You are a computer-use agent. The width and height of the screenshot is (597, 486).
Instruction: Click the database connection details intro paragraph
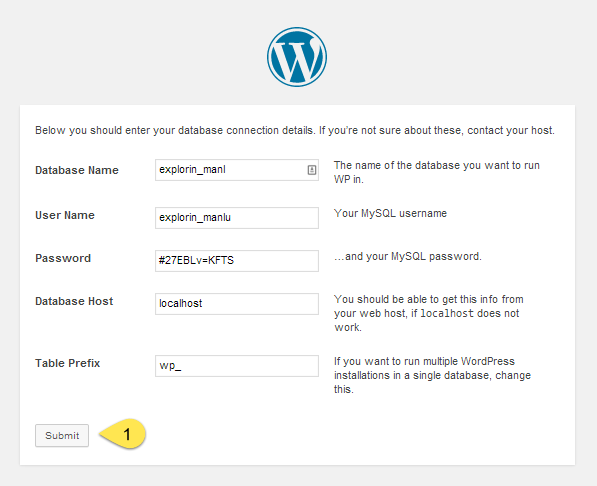pyautogui.click(x=295, y=130)
